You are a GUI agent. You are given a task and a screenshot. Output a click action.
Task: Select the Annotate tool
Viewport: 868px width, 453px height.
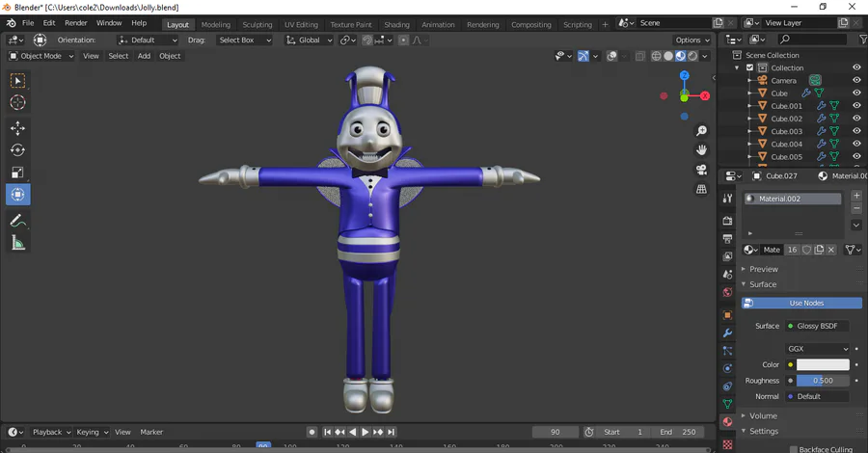(x=17, y=221)
